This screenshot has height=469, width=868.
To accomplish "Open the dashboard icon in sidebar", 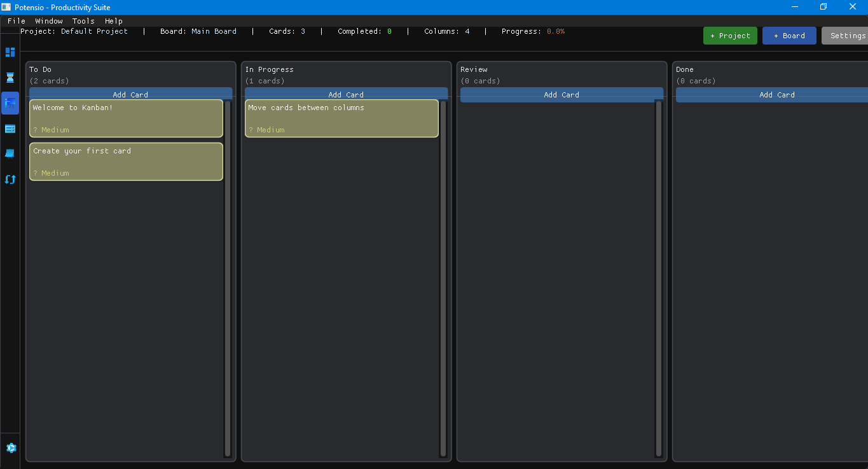I will coord(10,52).
